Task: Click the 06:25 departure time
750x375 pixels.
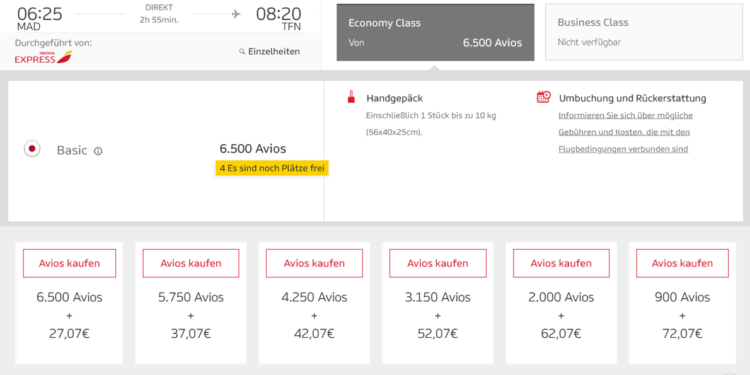Action: (39, 13)
